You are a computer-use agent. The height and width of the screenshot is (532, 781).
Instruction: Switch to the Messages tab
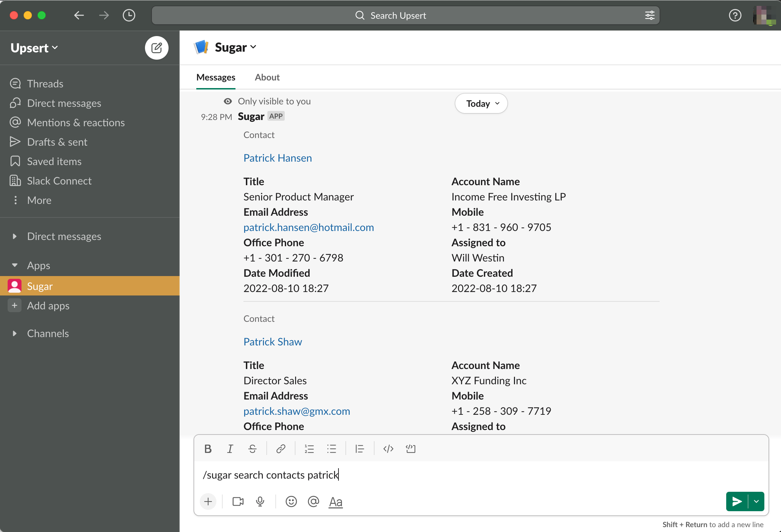(215, 77)
